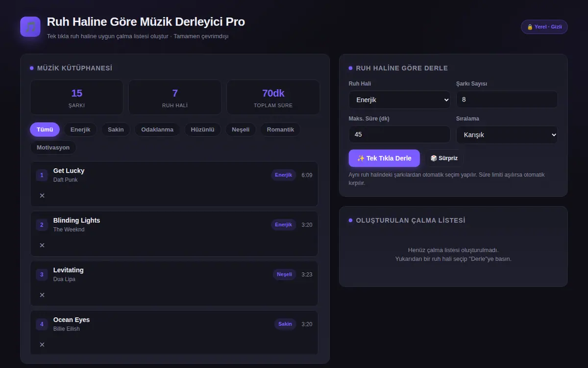Viewport: 588px width, 368px height.
Task: Delete Levitating using its X icon
Action: 42,295
